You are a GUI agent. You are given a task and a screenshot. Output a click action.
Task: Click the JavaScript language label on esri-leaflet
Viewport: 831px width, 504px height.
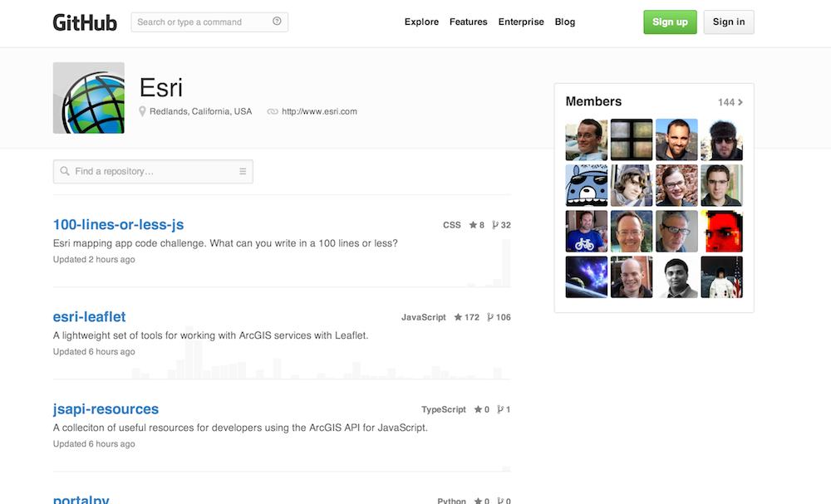(424, 317)
